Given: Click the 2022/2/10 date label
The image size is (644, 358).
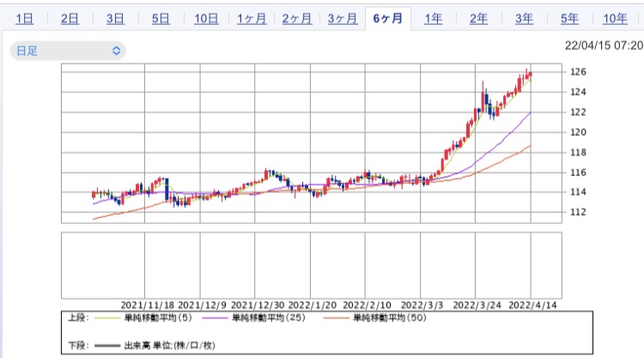Looking at the screenshot, I should pos(367,305).
